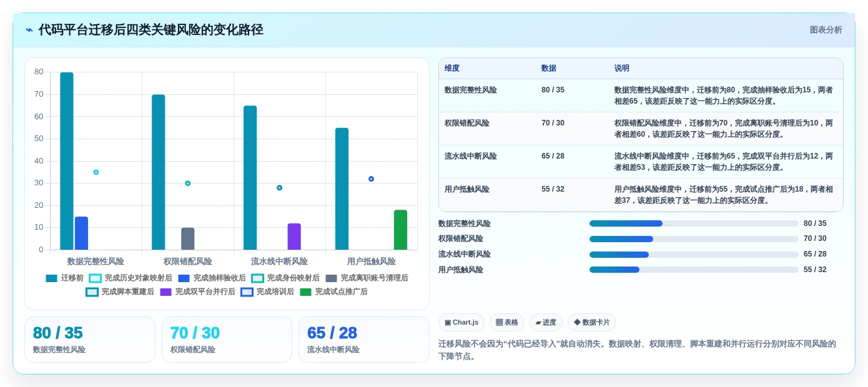Toggle the 完成身份映射后 legend item
Viewport: 868px width, 387px height.
click(x=285, y=278)
